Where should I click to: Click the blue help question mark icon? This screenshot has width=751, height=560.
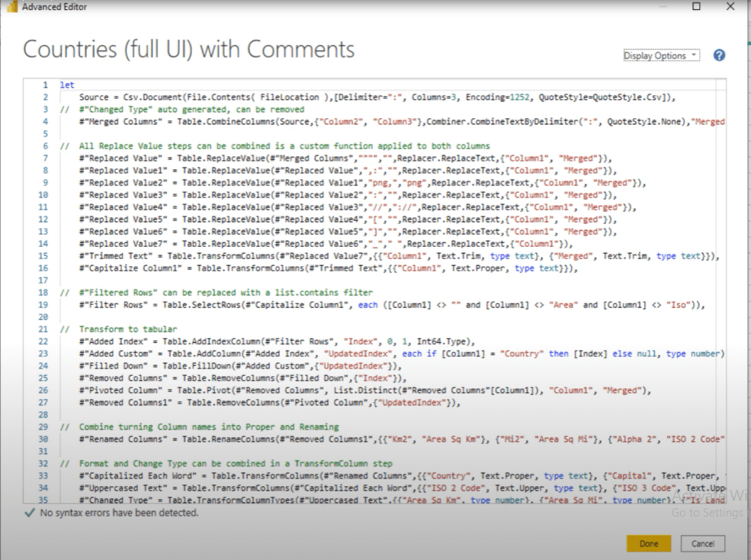click(x=719, y=56)
